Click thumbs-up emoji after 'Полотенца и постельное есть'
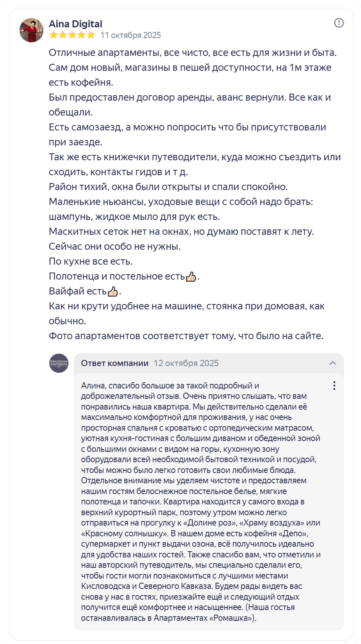Screen dimensions: 361x644 [191, 277]
